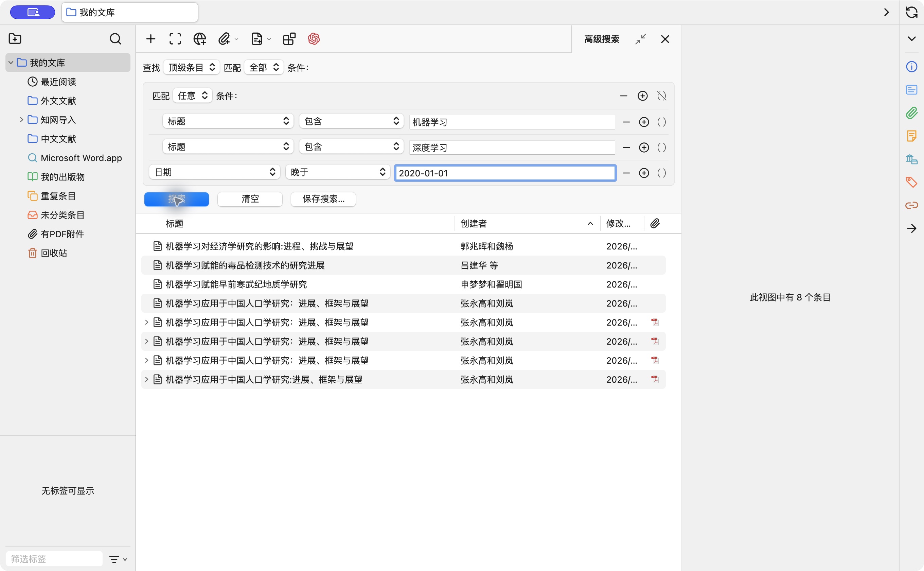The width and height of the screenshot is (924, 571).
Task: Expand the 知网导入 collection
Action: tap(21, 120)
